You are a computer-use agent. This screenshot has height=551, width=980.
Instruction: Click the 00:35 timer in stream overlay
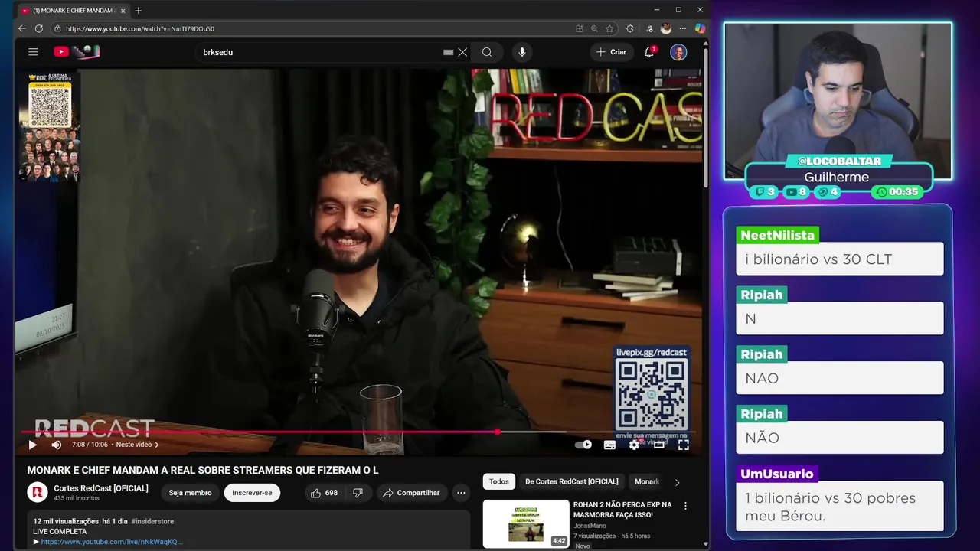point(897,192)
